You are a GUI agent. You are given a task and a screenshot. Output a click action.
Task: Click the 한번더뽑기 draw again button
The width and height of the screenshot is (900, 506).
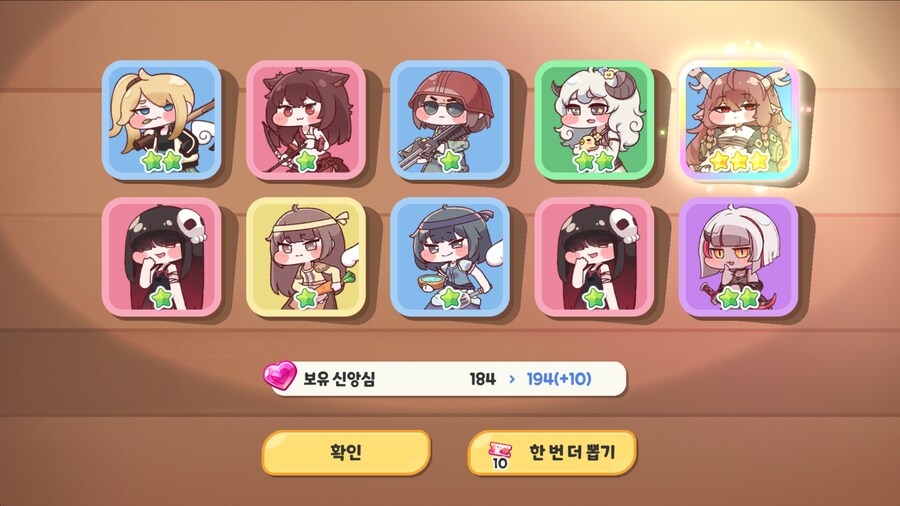552,453
